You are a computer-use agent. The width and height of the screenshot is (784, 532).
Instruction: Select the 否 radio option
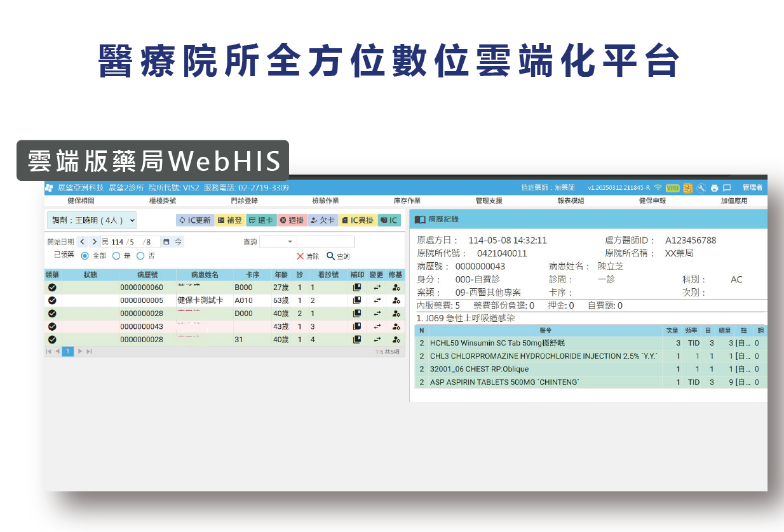click(140, 256)
